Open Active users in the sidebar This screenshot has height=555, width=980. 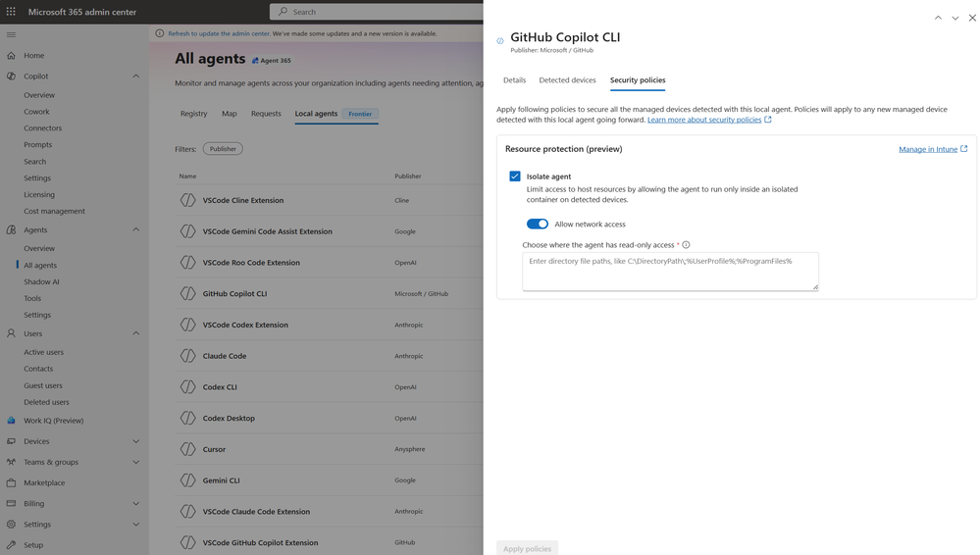pos(44,352)
